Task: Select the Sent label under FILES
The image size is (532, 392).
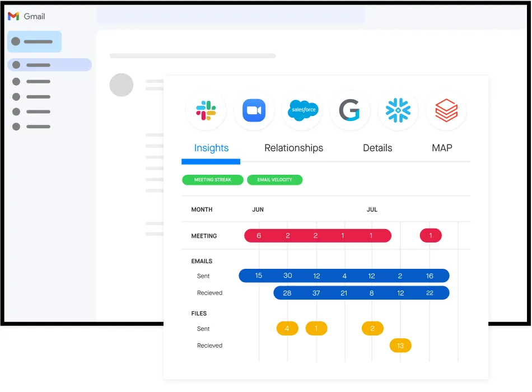Action: (203, 329)
